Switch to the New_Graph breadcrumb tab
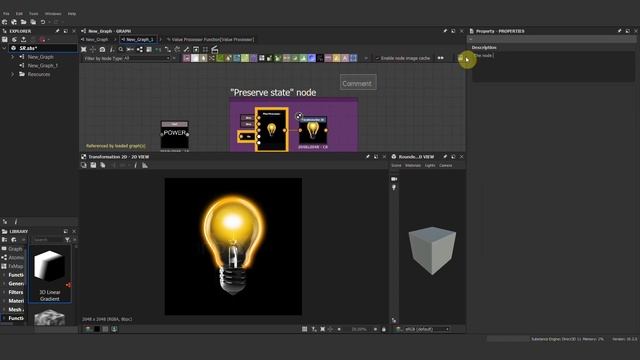The width and height of the screenshot is (640, 360). (x=95, y=39)
